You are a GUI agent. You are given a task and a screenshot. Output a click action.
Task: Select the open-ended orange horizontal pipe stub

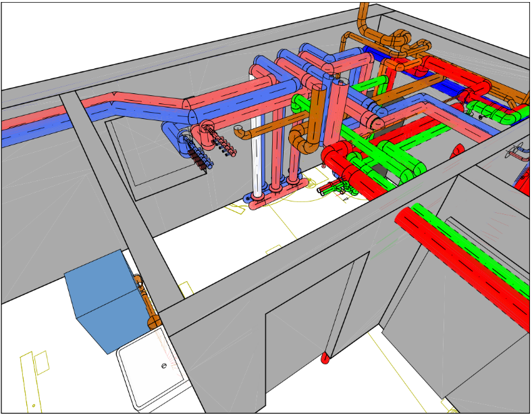[271, 126]
